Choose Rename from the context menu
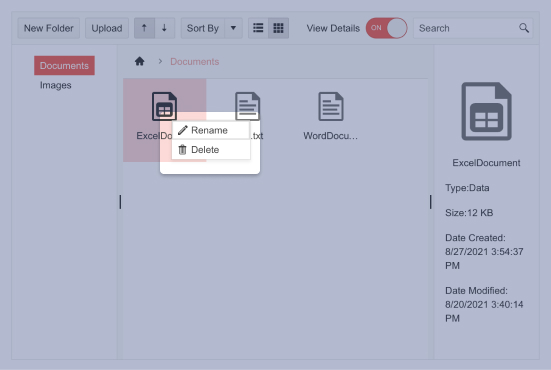Image resolution: width=551 pixels, height=370 pixels. [211, 130]
